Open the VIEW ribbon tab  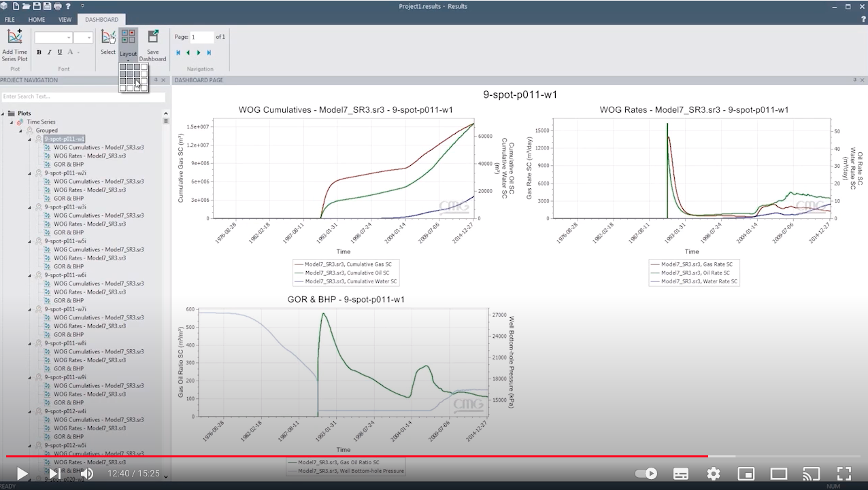pos(65,20)
